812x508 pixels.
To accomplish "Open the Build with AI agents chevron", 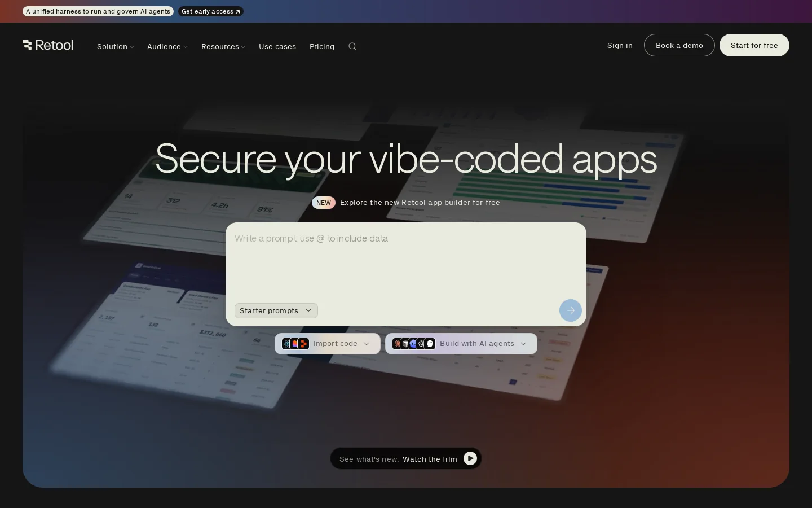I will click(x=523, y=344).
